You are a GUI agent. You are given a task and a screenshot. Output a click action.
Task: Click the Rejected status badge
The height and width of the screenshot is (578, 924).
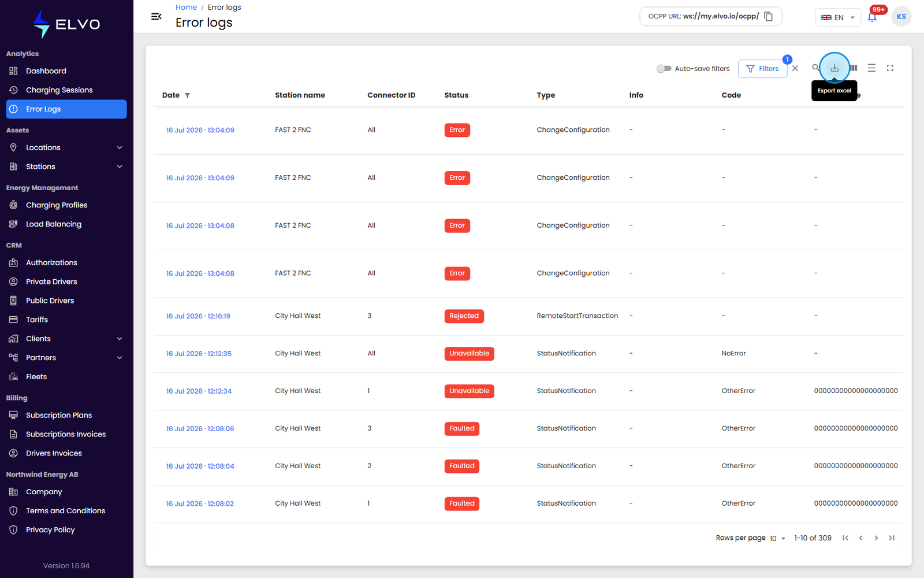tap(464, 316)
